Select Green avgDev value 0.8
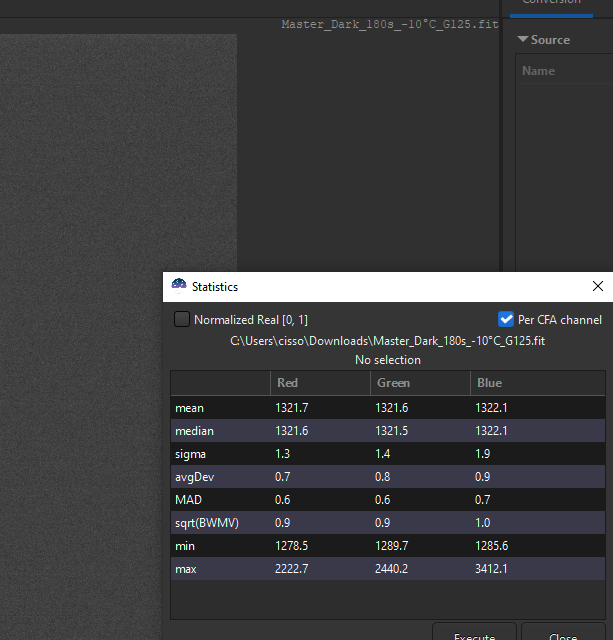This screenshot has width=613, height=640. tap(382, 477)
